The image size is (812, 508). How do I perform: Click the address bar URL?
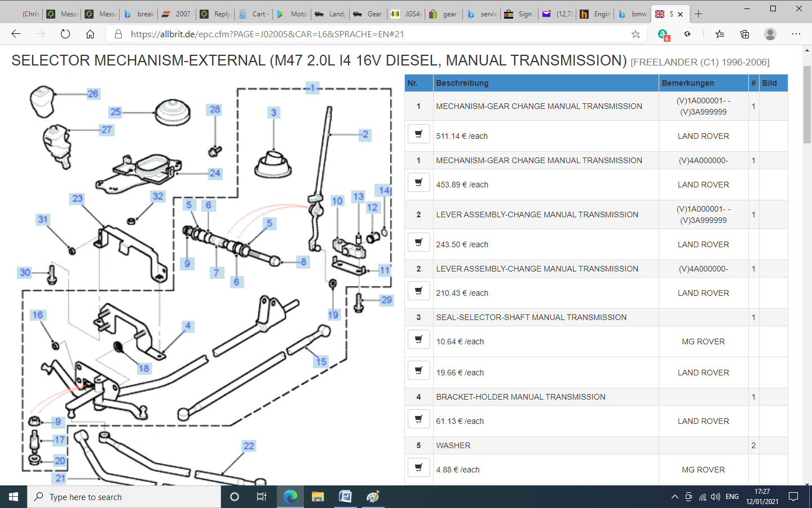click(x=267, y=34)
